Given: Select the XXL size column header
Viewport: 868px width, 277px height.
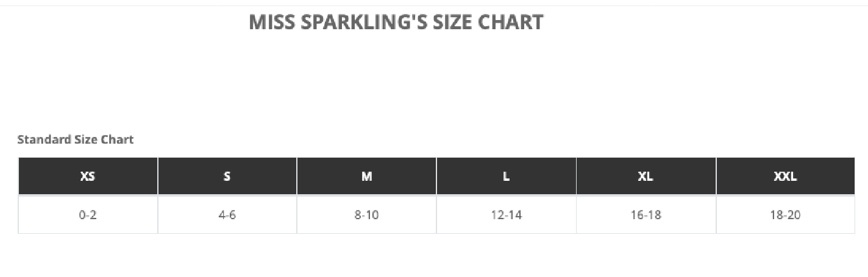Looking at the screenshot, I should pyautogui.click(x=785, y=177).
